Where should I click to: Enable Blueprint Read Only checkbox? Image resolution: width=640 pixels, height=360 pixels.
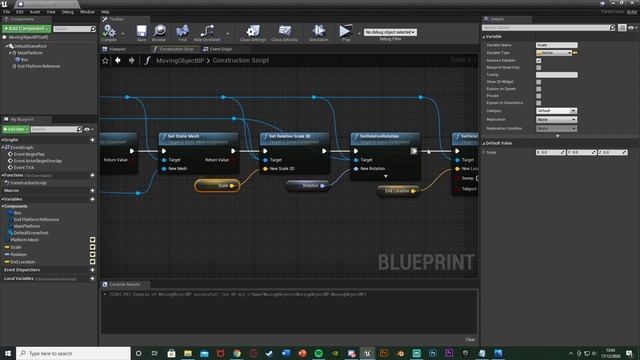pyautogui.click(x=538, y=67)
